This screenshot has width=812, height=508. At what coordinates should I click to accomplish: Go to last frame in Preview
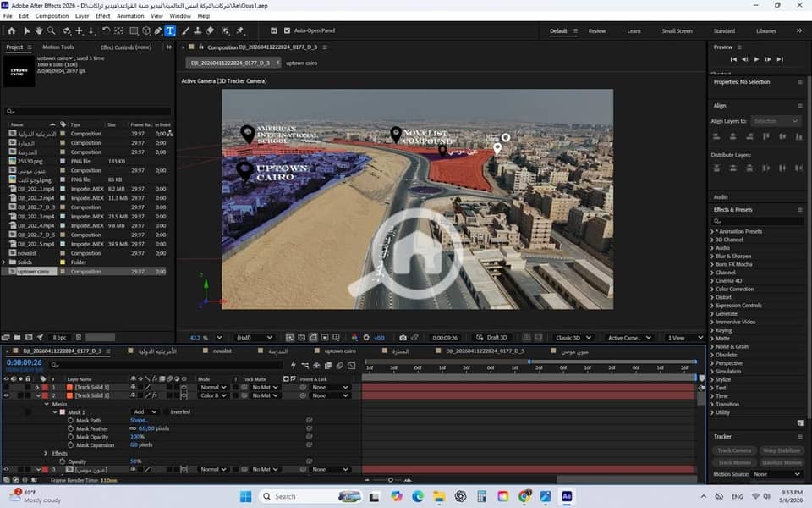tap(781, 59)
